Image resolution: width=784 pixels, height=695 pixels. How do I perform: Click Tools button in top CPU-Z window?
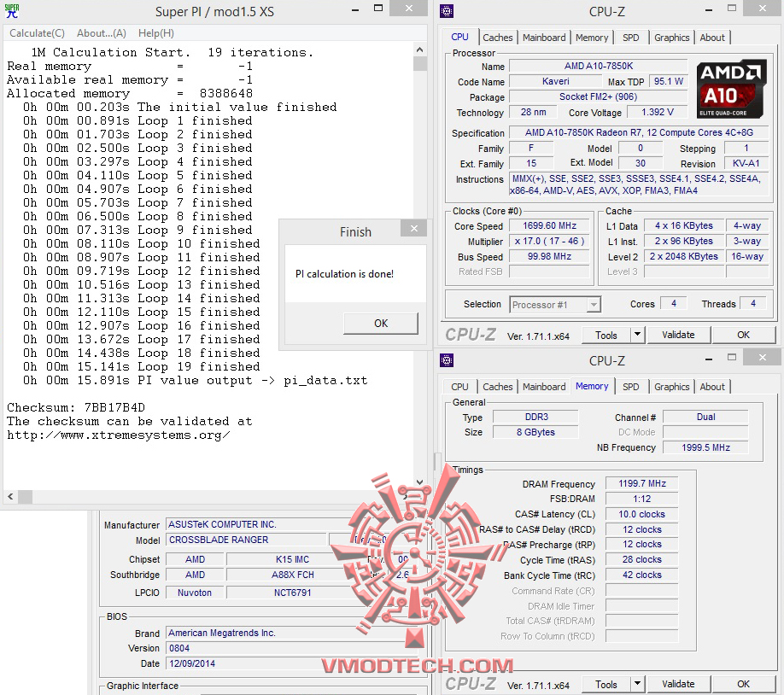pos(606,335)
